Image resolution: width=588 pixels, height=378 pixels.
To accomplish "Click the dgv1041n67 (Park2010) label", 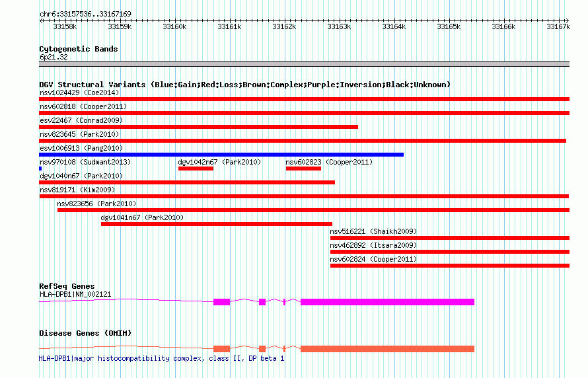I will coord(142,217).
